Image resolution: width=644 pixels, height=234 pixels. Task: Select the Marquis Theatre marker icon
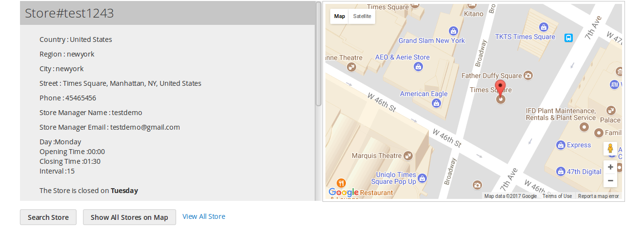click(409, 156)
